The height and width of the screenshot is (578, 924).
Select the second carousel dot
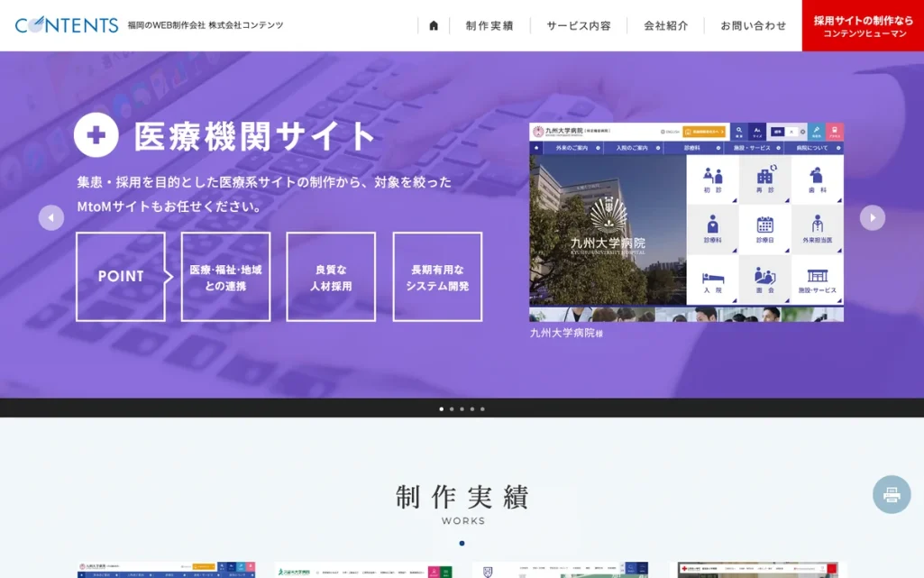[x=452, y=408]
